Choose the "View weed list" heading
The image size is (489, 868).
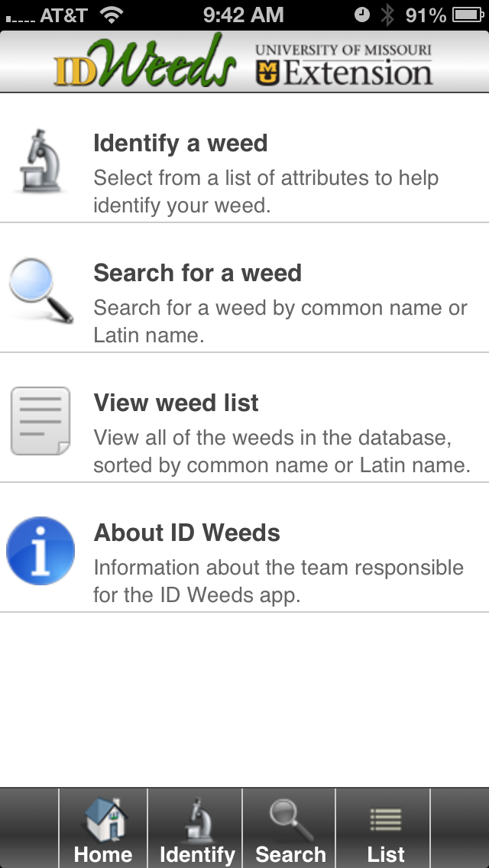(x=176, y=403)
